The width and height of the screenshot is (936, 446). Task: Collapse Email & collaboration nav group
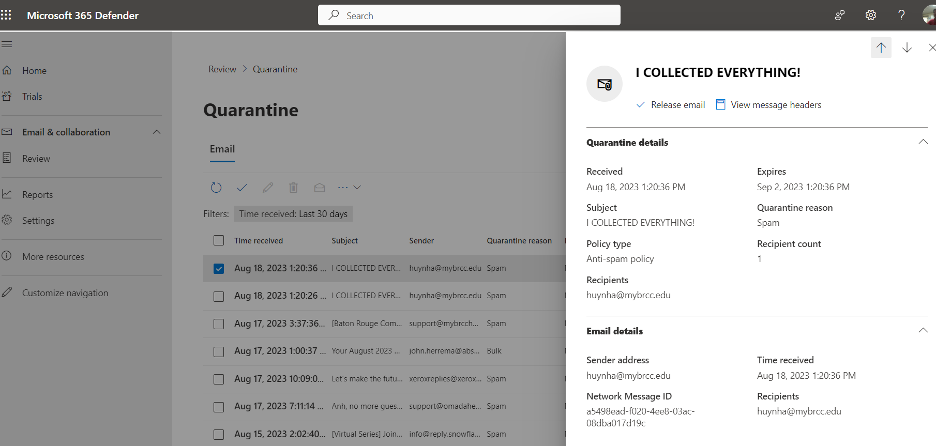pos(156,132)
